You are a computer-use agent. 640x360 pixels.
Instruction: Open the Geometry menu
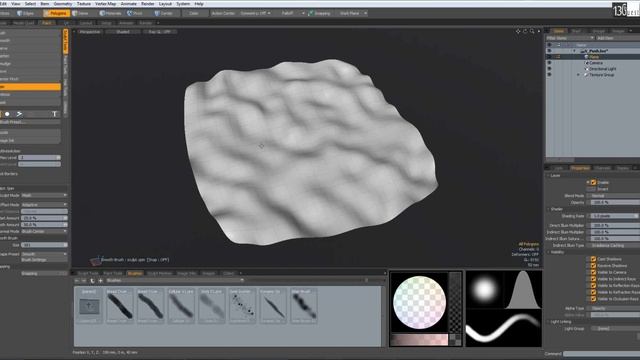(63, 4)
